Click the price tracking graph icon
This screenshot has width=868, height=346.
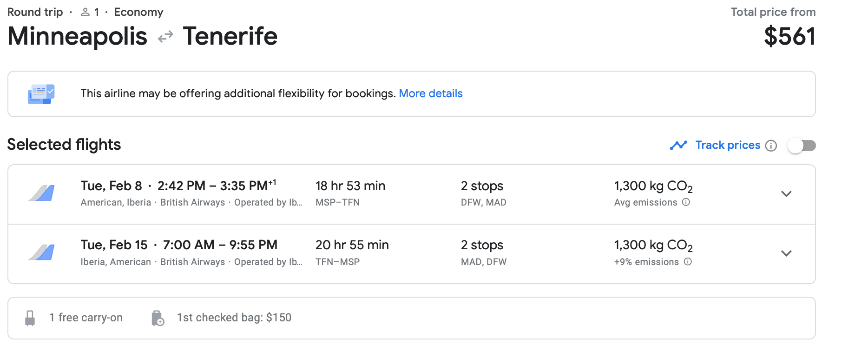click(x=678, y=146)
